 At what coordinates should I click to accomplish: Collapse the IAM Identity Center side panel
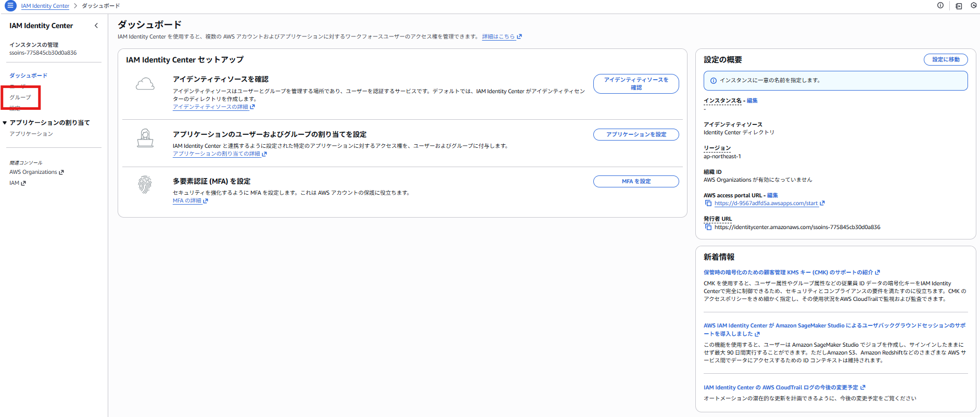(96, 26)
